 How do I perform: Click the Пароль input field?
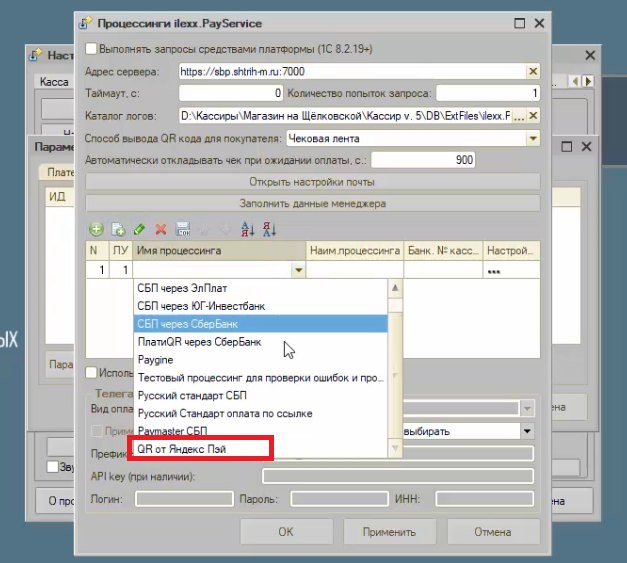(339, 499)
